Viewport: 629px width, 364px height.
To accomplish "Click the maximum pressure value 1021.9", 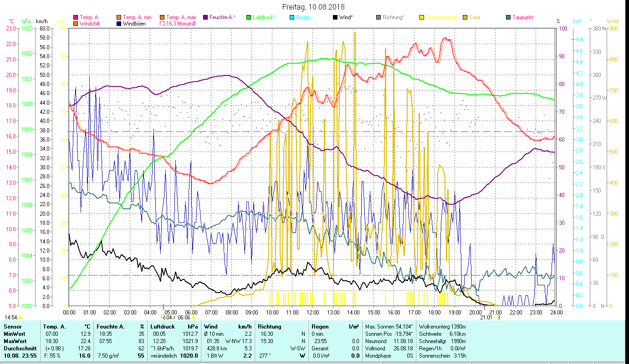I will click(x=189, y=341).
